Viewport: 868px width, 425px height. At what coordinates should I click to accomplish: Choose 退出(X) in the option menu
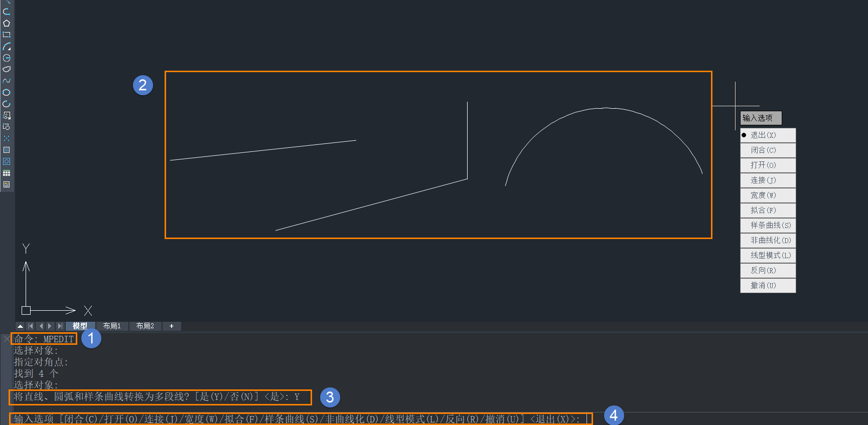(x=768, y=135)
